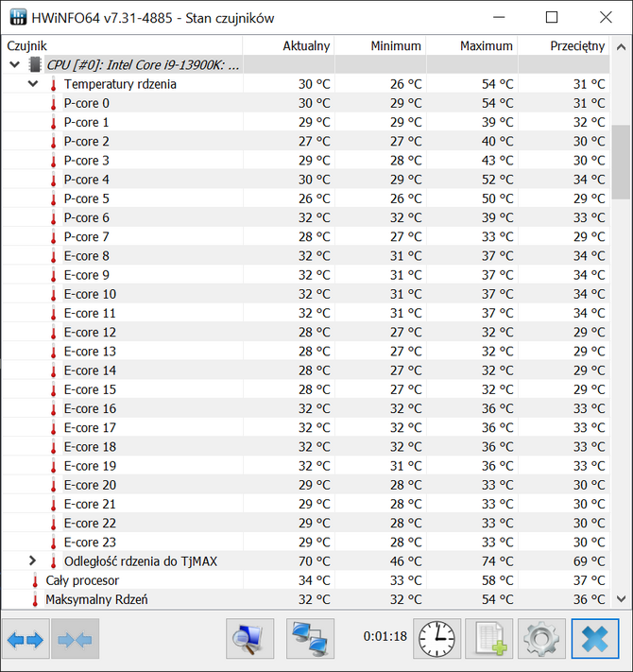Click thermometer icon next to E-core 16
This screenshot has width=633, height=672.
54,409
